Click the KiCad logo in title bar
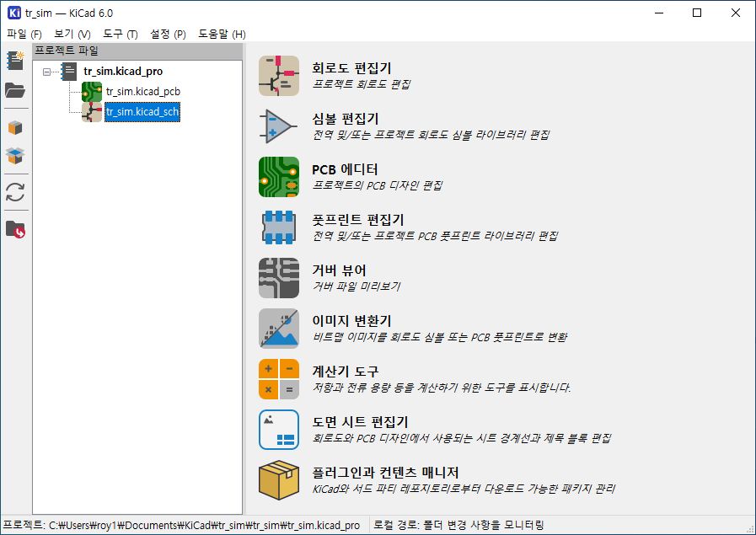The height and width of the screenshot is (535, 756). [x=14, y=13]
